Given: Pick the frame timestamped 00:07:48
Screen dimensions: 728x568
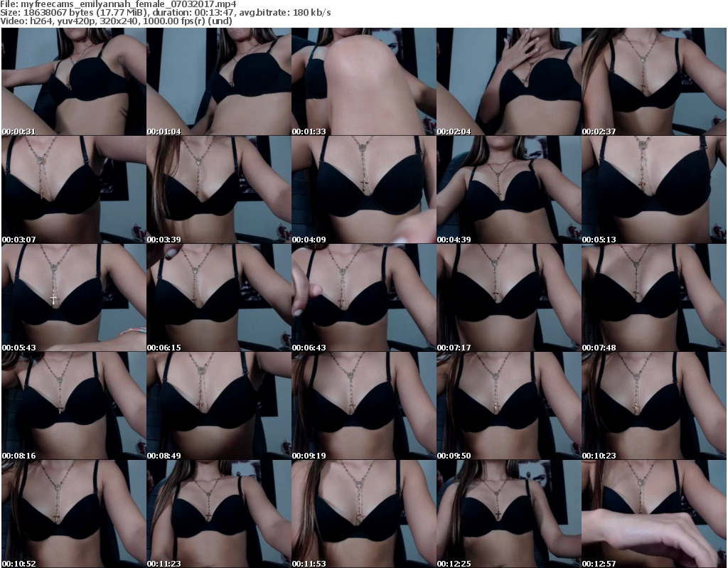Looking at the screenshot, I should pyautogui.click(x=654, y=298).
